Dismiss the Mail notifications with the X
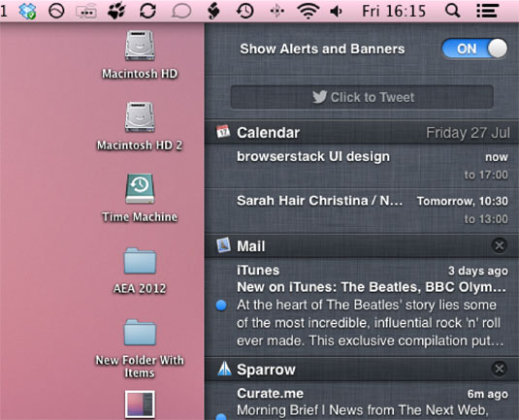Screen dimensions: 519x420 (500, 245)
